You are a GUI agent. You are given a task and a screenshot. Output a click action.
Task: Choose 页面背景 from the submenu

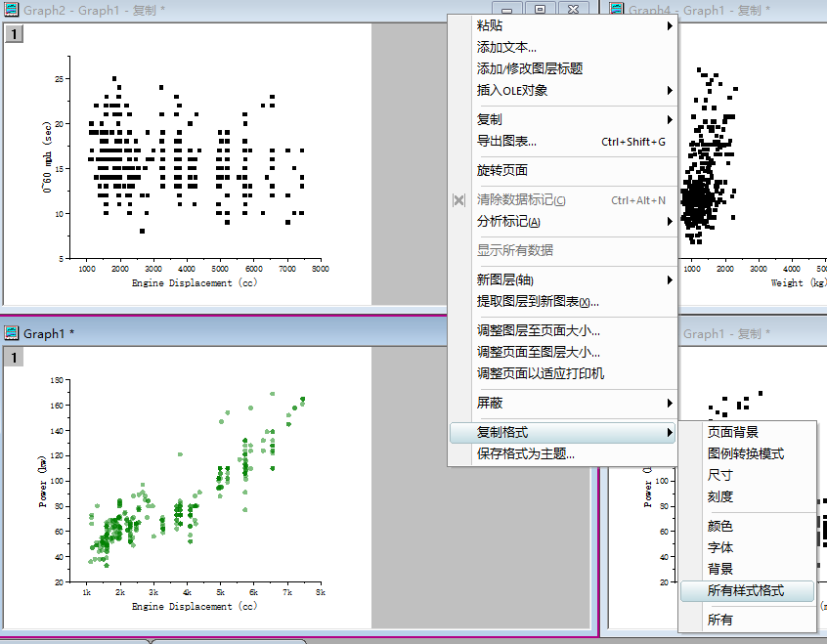point(733,432)
